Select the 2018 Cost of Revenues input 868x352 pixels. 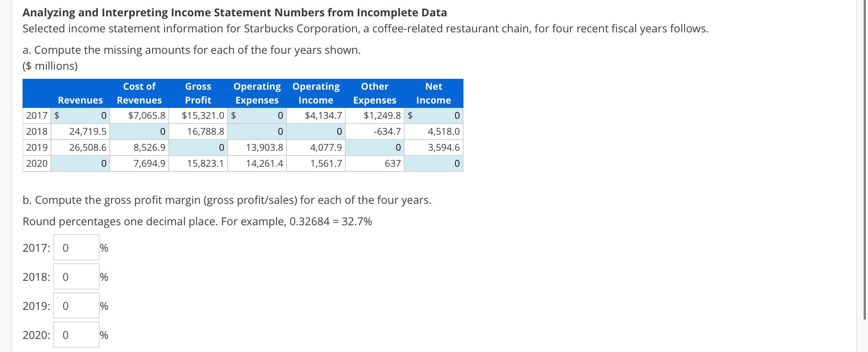click(139, 132)
